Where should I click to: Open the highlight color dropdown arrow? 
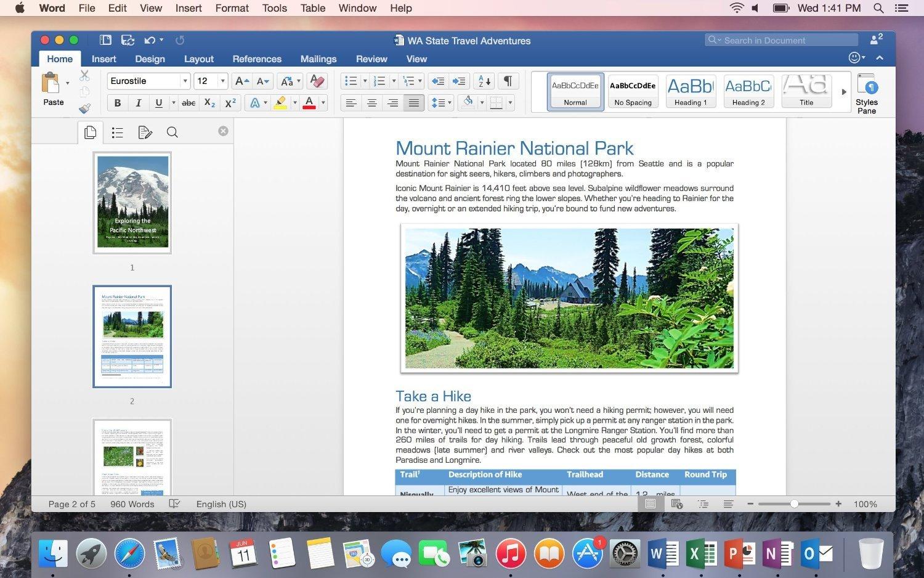(x=295, y=102)
